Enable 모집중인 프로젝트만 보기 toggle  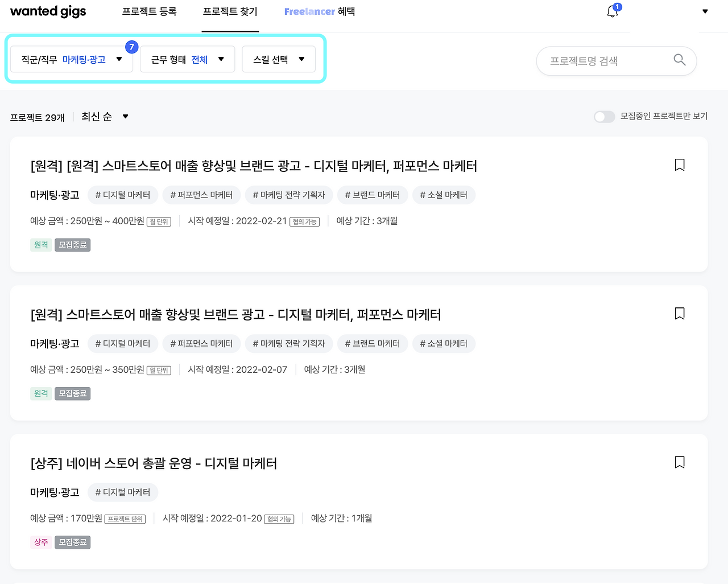(x=604, y=117)
